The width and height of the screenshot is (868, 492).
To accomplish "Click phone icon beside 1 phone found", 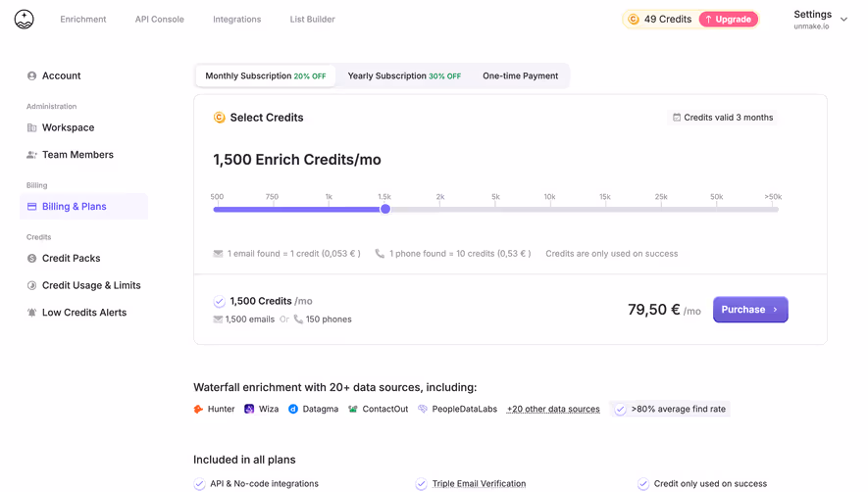I will [x=380, y=254].
